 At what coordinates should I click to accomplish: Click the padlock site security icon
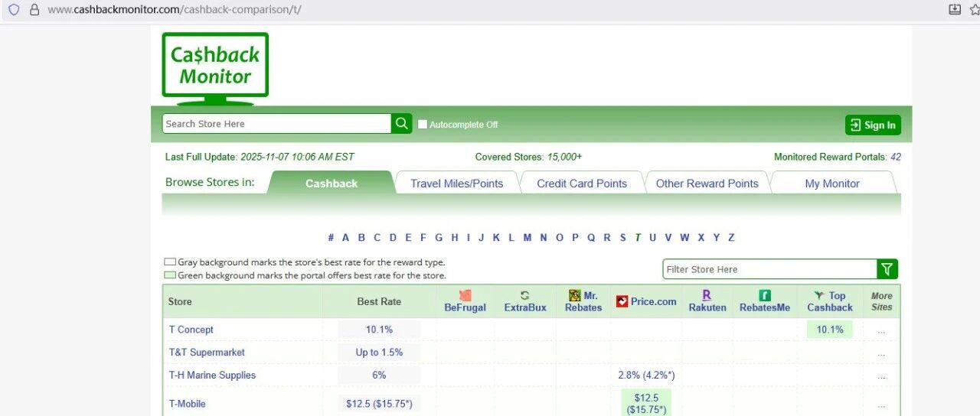click(34, 10)
